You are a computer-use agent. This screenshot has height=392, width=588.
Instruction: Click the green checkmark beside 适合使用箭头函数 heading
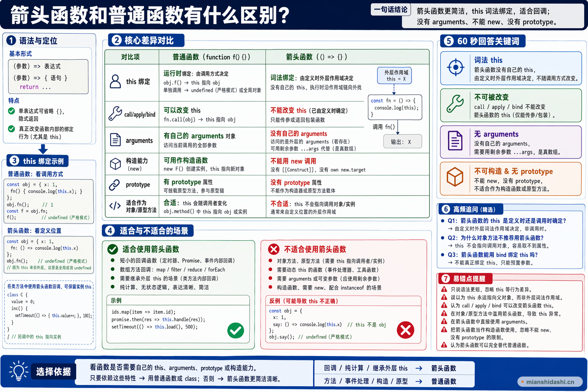point(113,249)
